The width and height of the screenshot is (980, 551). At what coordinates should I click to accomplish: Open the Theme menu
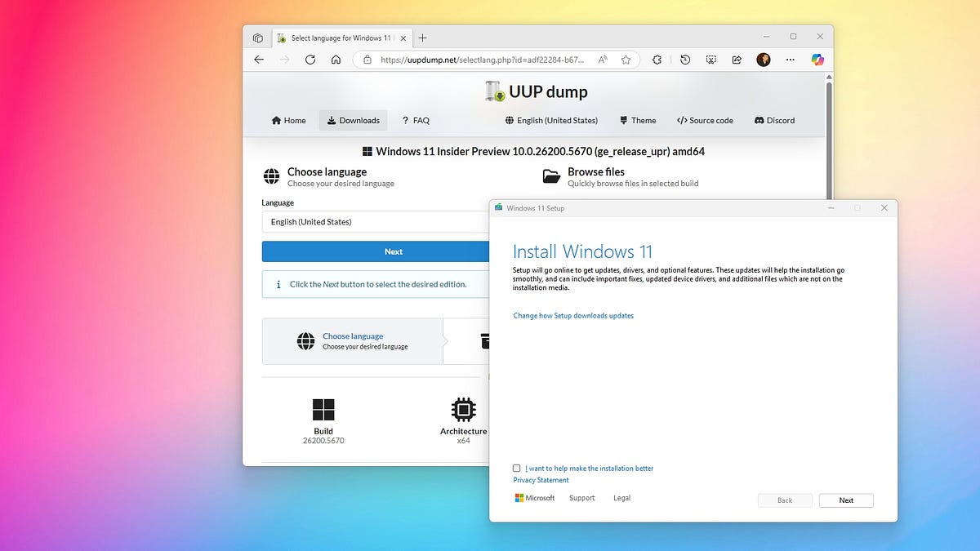pyautogui.click(x=638, y=120)
